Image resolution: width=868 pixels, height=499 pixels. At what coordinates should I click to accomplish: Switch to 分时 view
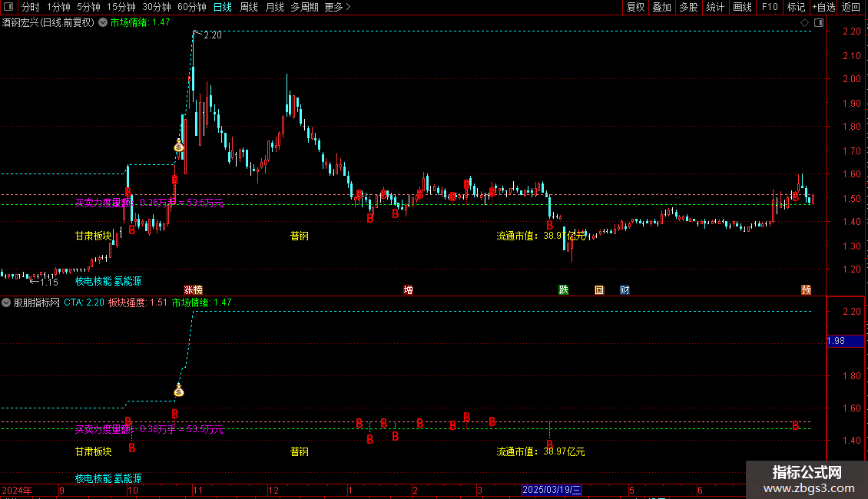click(31, 7)
